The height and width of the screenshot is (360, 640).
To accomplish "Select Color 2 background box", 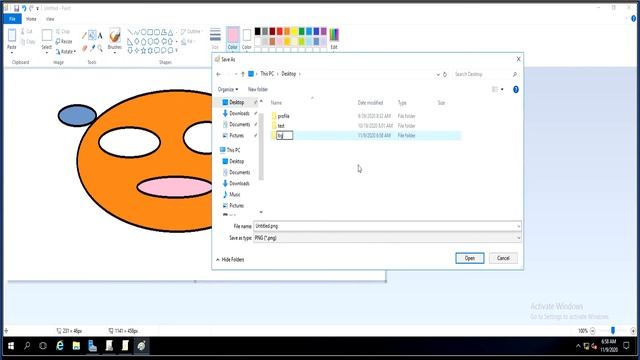I will pos(247,39).
